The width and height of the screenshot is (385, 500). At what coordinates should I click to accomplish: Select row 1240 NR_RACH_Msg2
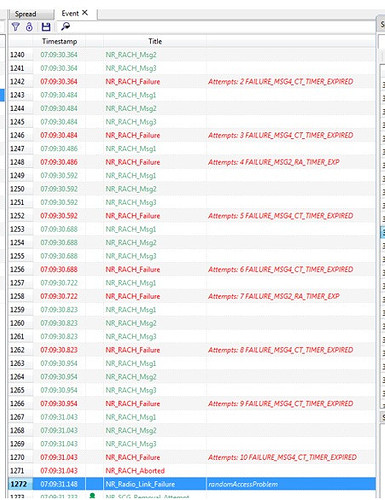[x=192, y=55]
